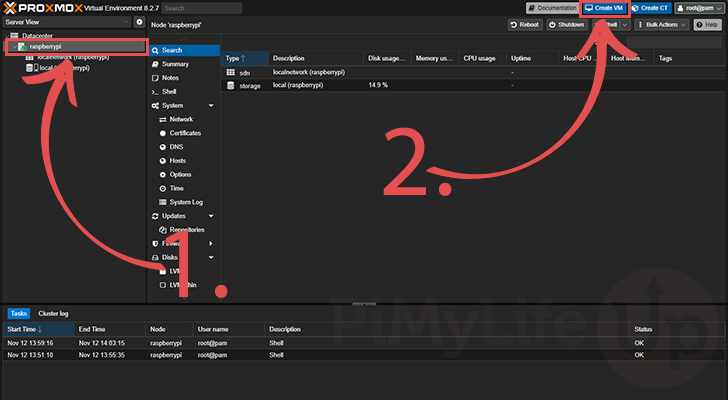Select the sdn localnetwork table row
This screenshot has height=400, width=728.
[474, 72]
